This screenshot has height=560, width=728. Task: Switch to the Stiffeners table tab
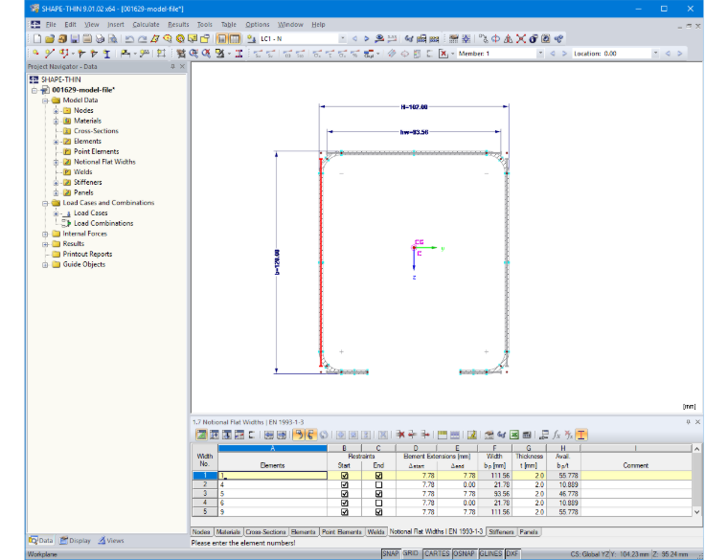501,532
